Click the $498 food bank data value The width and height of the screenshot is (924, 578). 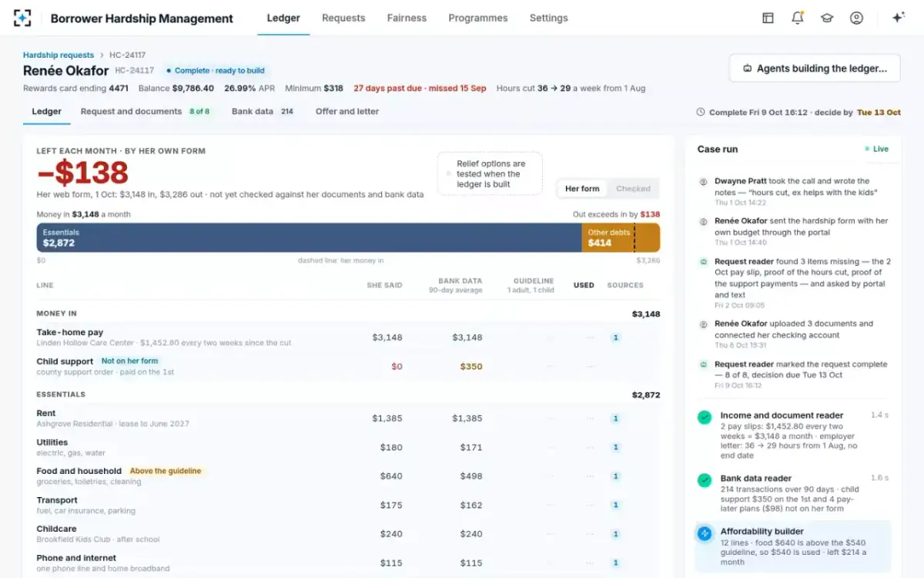tap(471, 476)
